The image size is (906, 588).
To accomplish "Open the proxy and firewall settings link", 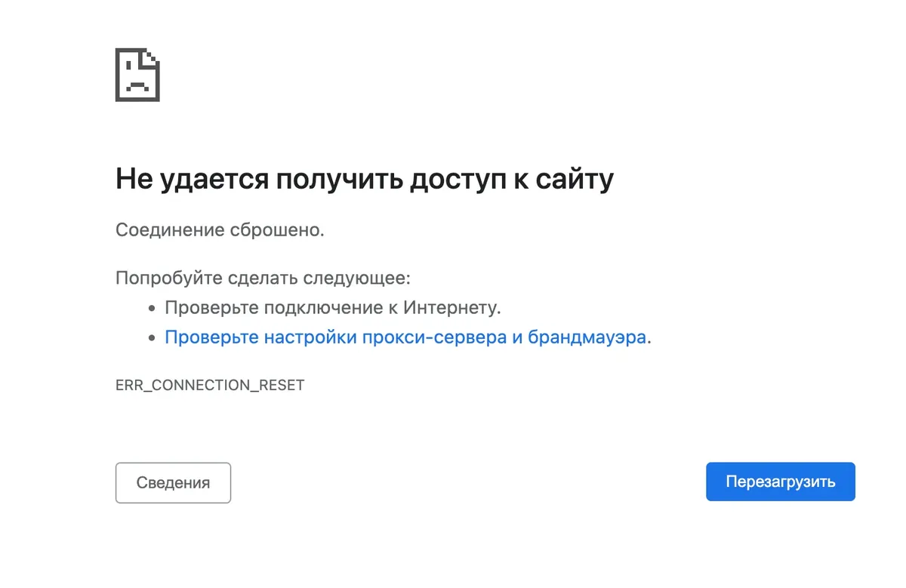I will (x=405, y=337).
